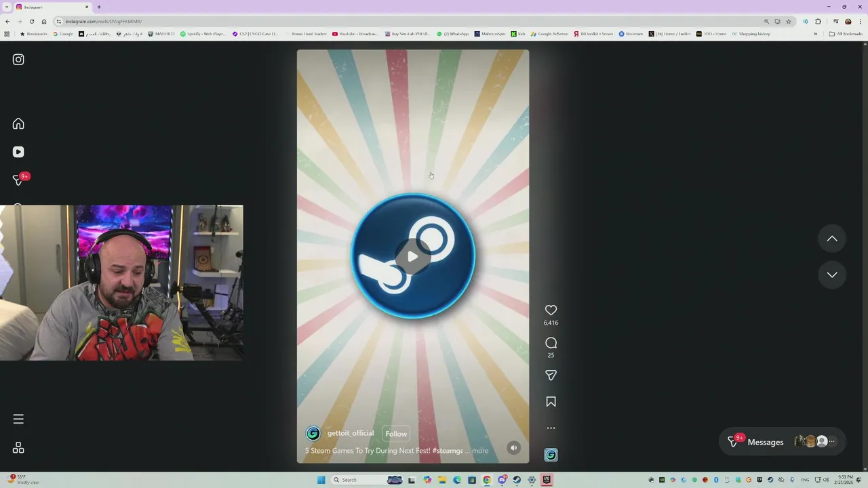This screenshot has width=868, height=488.
Task: View the 6,416 likes count
Action: (551, 323)
